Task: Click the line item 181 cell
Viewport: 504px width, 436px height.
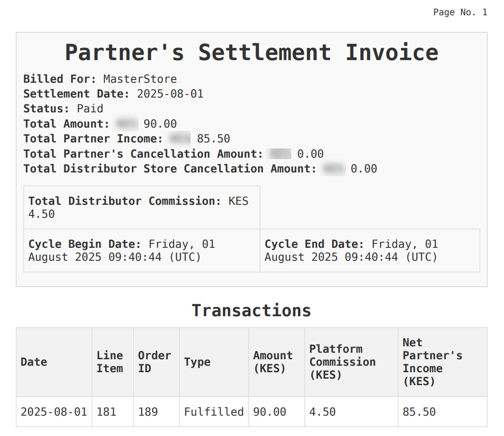Action: pyautogui.click(x=106, y=411)
